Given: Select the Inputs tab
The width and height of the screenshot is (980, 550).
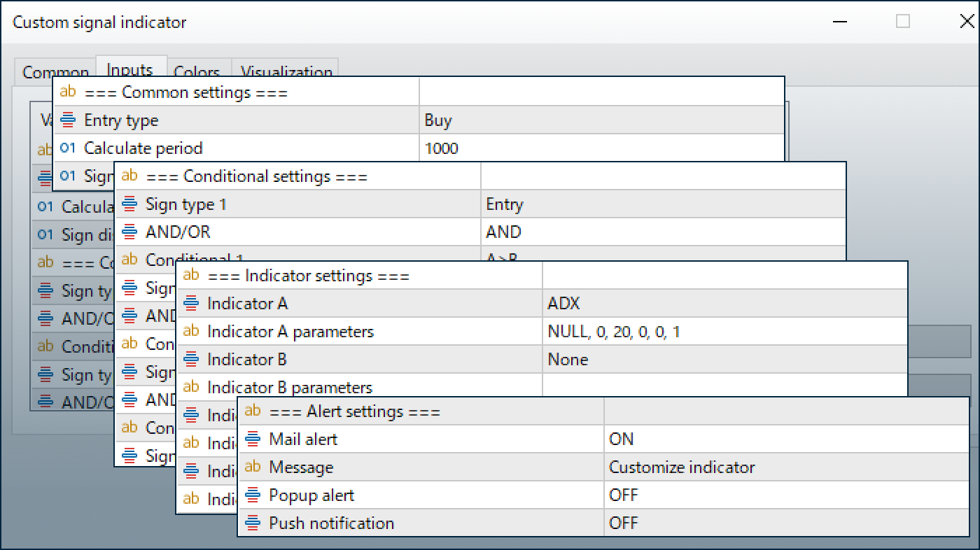Looking at the screenshot, I should pos(130,70).
